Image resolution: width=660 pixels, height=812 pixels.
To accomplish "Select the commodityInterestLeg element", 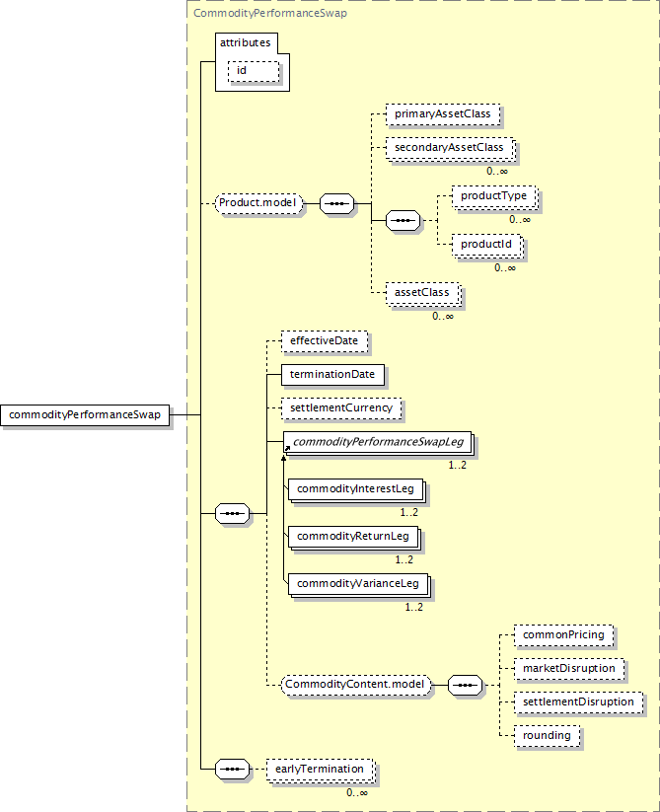I will click(357, 490).
